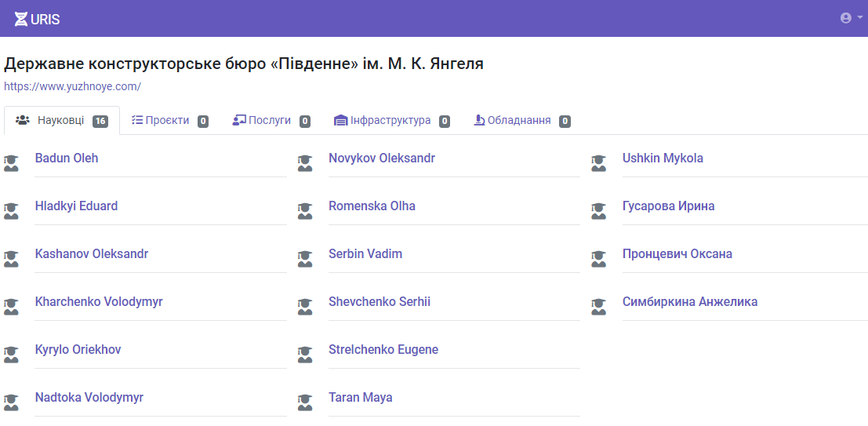
Task: Open Nadtoka Volodymyr's profile
Action: [89, 398]
